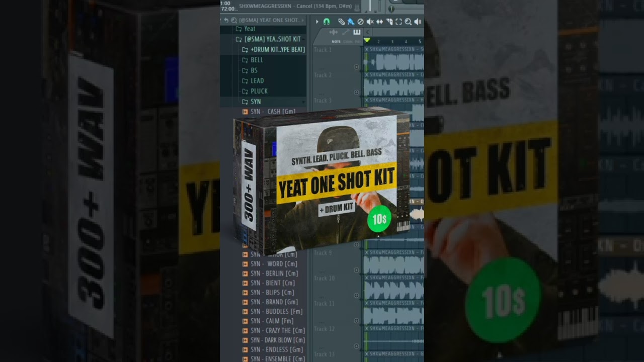Mute Track 12 with its circle toggle
The width and height of the screenshot is (644, 362).
[356, 346]
